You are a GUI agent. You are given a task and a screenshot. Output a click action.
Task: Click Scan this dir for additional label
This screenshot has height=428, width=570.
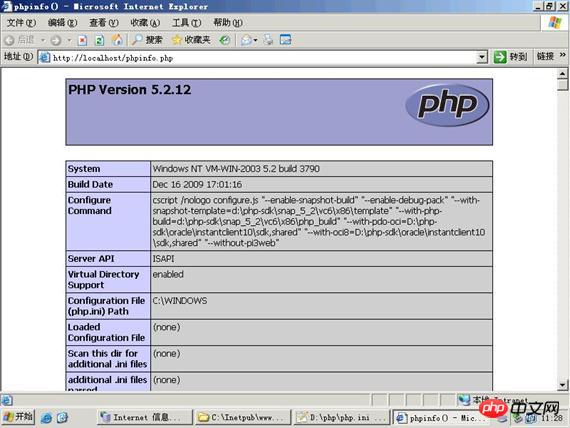[107, 359]
